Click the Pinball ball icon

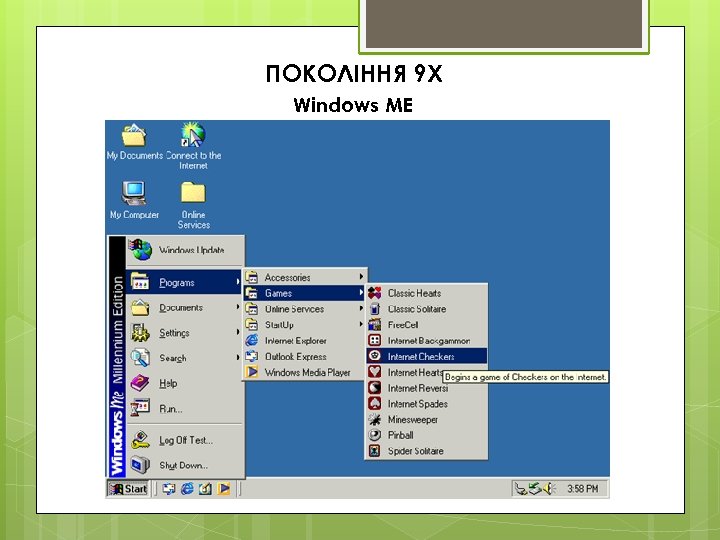point(375,435)
